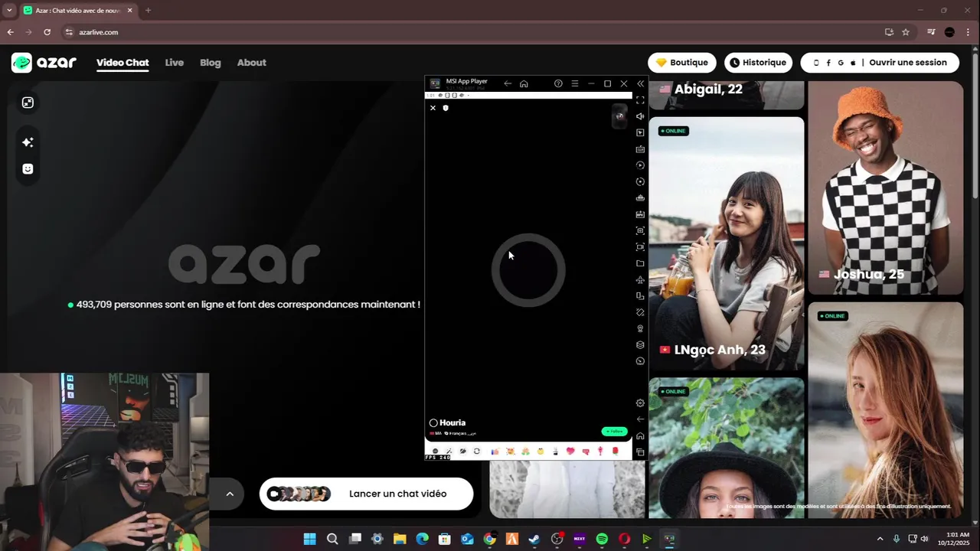Viewport: 980px width, 551px height.
Task: Close the Azar chat with the X icon
Action: [x=433, y=108]
